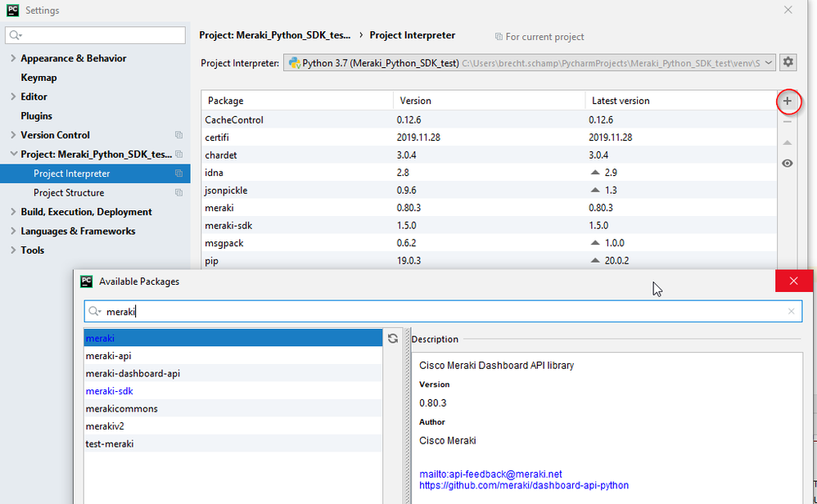This screenshot has width=817, height=504.
Task: Click the upgrade package arrow icon
Action: [788, 142]
